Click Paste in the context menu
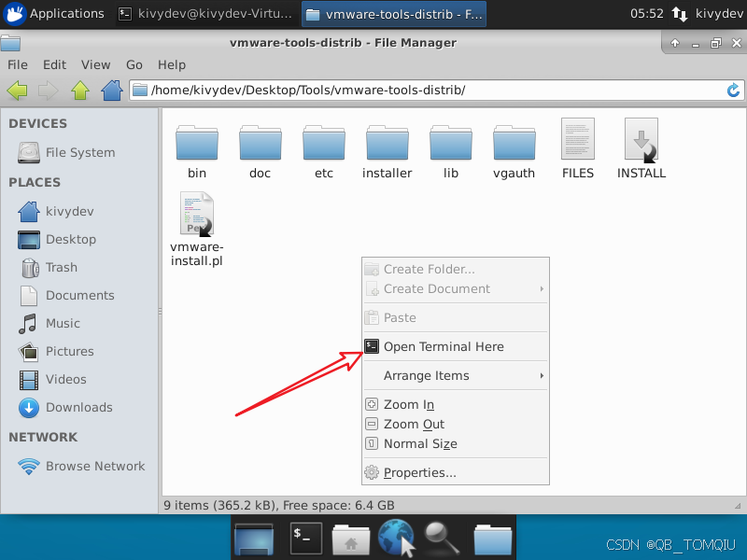The width and height of the screenshot is (747, 560). pyautogui.click(x=456, y=317)
